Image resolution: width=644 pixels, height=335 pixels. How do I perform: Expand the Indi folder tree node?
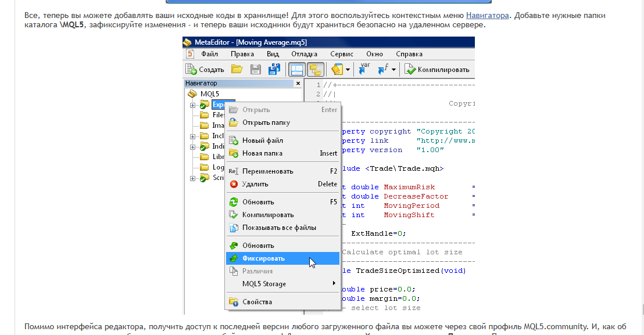click(x=192, y=147)
